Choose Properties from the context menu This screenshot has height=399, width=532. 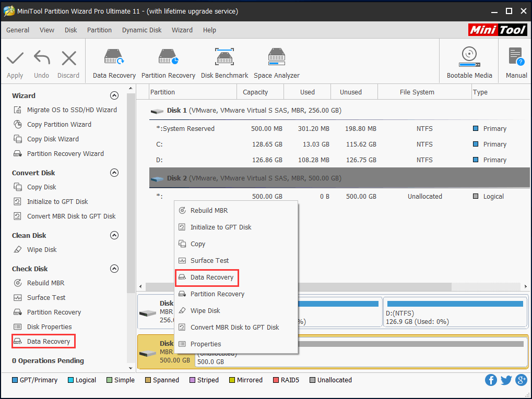click(x=237, y=344)
